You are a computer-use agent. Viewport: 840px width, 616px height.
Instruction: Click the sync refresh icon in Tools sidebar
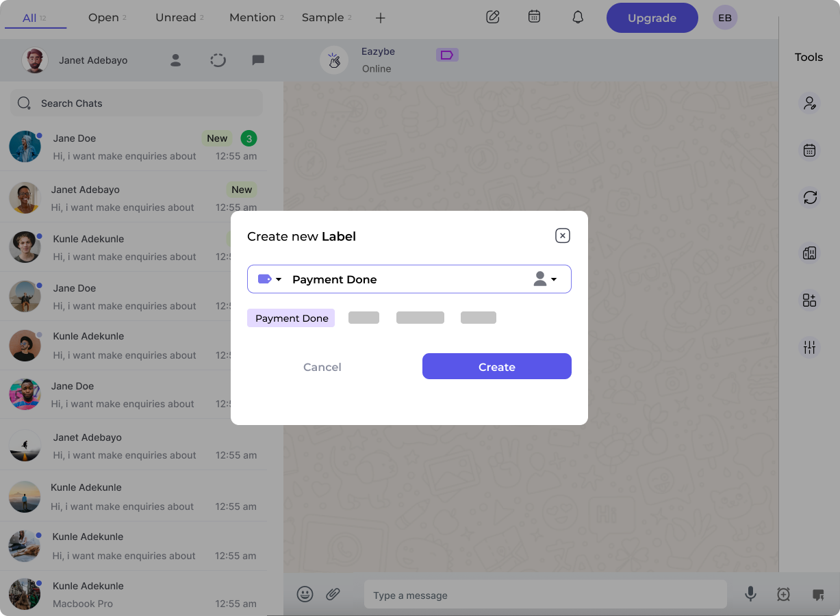point(810,198)
